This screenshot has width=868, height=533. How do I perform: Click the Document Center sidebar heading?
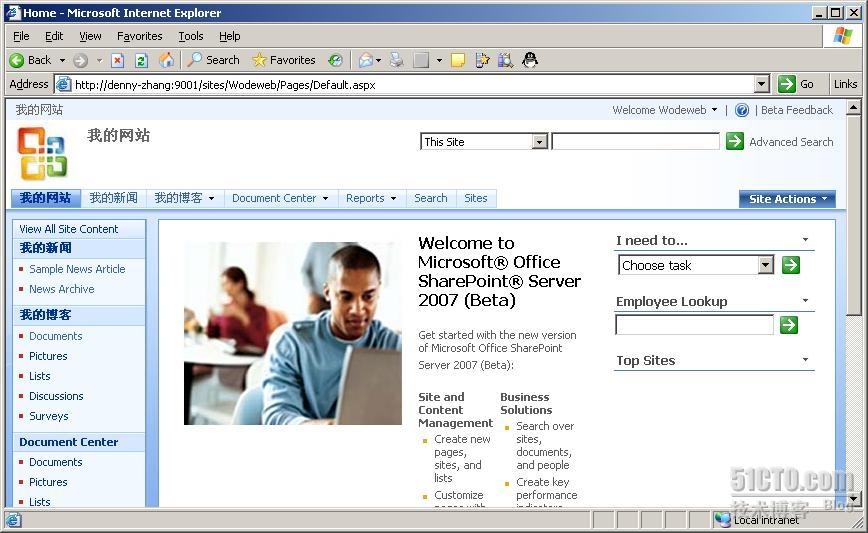[69, 442]
